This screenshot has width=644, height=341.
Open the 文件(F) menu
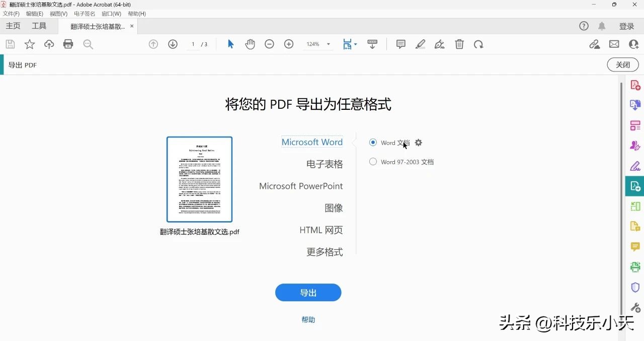(11, 14)
